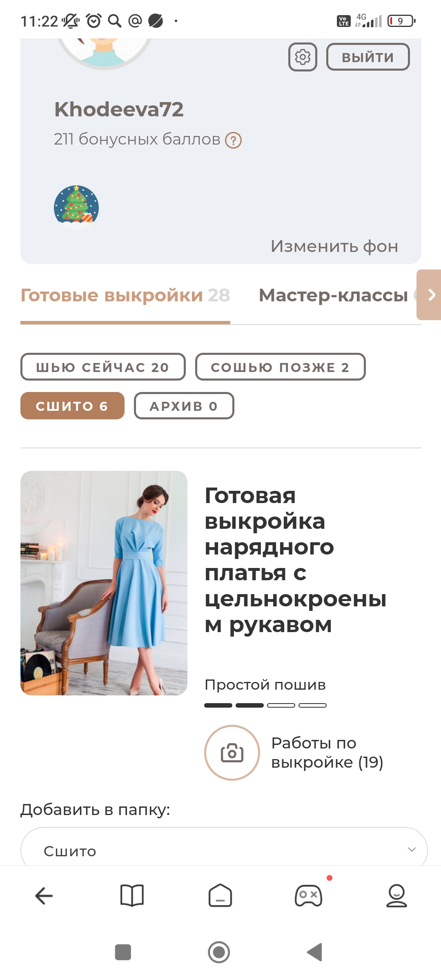Open the game controller icon with notification dot
Screen dimensions: 441x980
point(309,895)
